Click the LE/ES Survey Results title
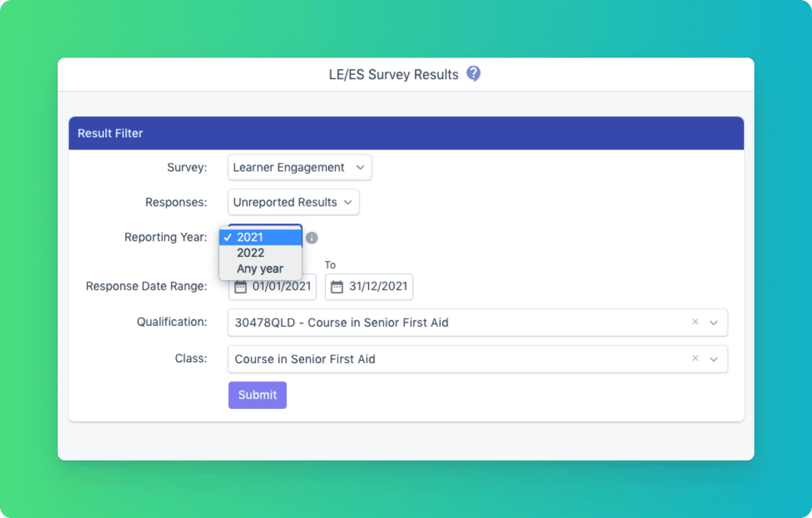The width and height of the screenshot is (812, 518). click(x=394, y=75)
